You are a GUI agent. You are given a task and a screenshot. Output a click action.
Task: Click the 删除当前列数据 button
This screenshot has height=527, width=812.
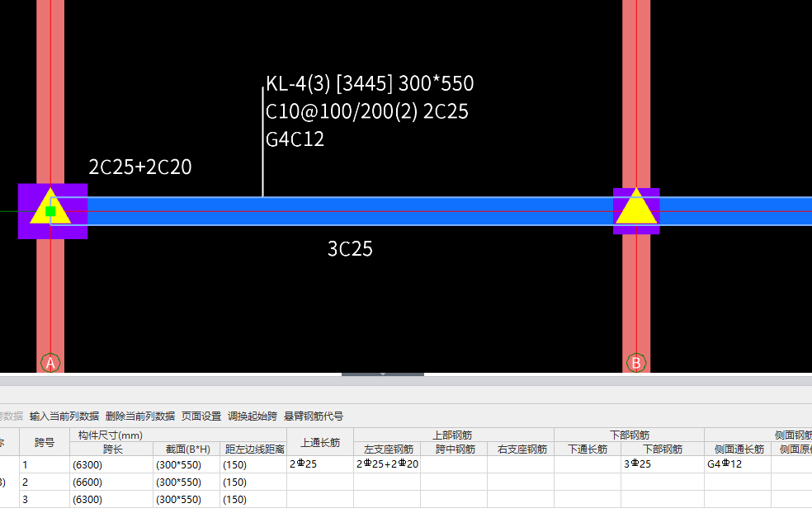pyautogui.click(x=140, y=416)
